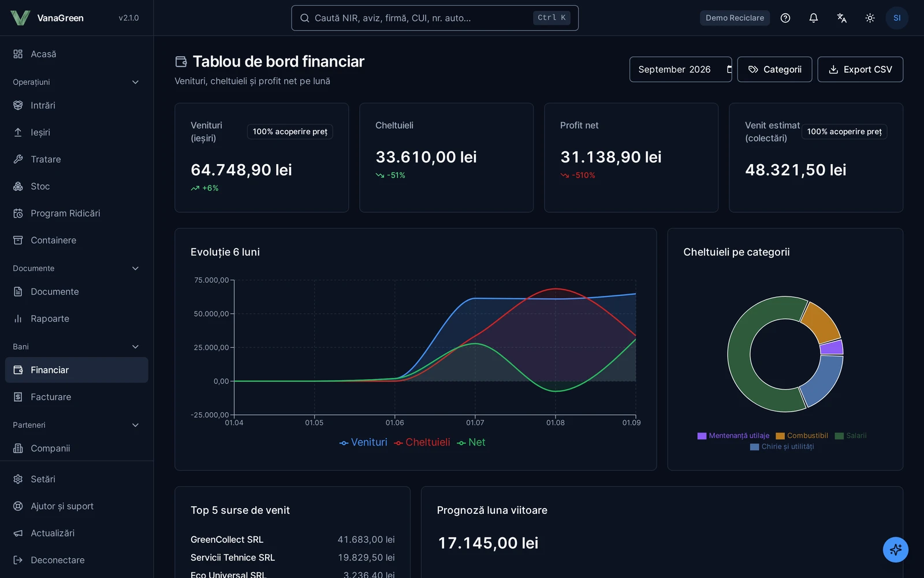Toggle the Venituri series in chart legend
The image size is (924, 578).
click(x=363, y=442)
